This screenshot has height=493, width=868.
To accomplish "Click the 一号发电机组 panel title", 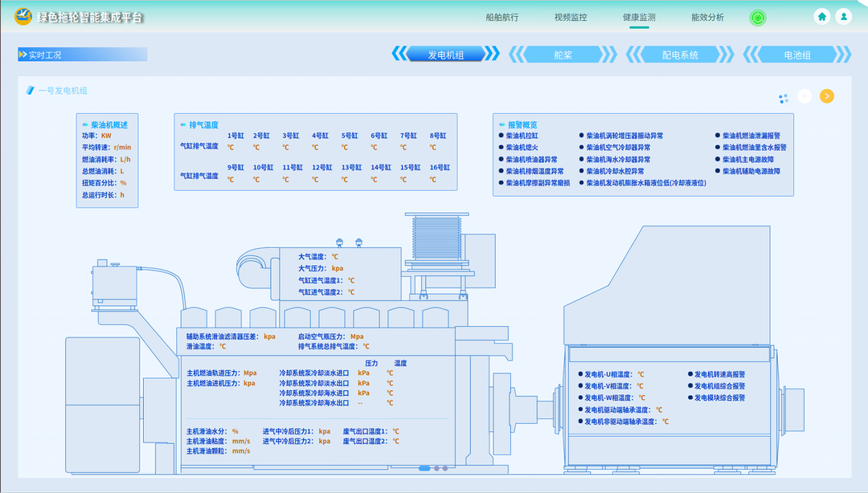I will click(63, 91).
